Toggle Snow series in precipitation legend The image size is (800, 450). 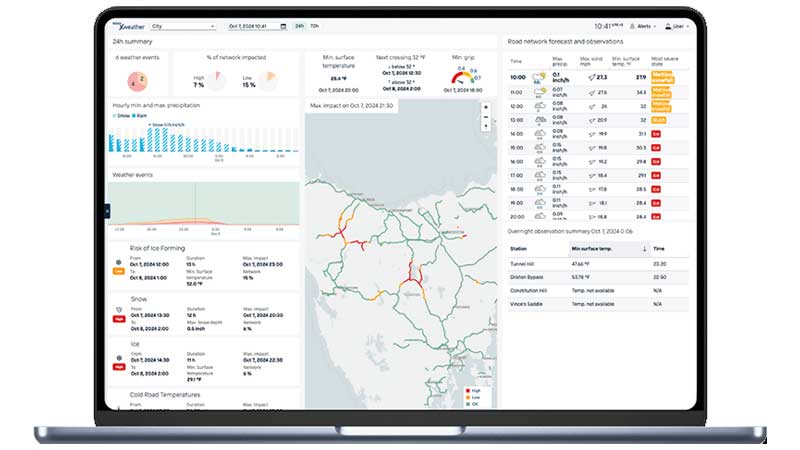tap(122, 115)
